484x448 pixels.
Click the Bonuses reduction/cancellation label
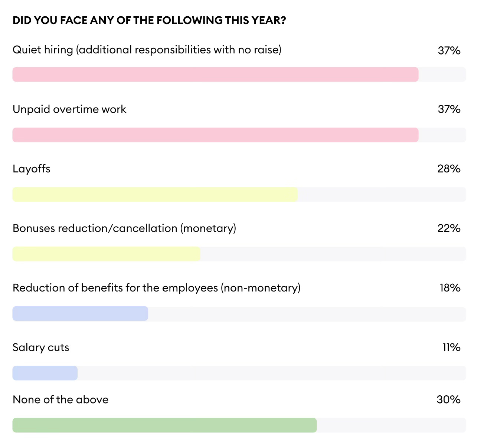(124, 228)
